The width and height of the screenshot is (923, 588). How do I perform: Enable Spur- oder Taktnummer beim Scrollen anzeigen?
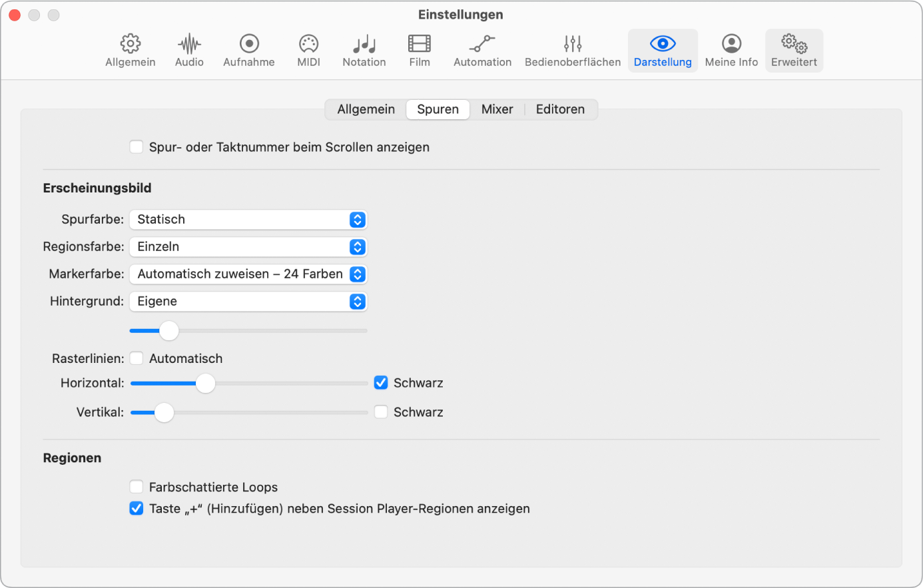[x=137, y=147]
